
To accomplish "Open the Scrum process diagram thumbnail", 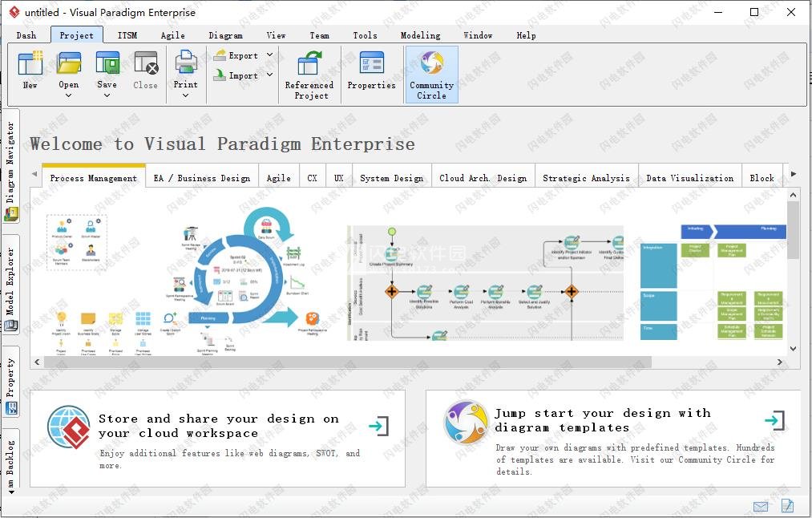I will pyautogui.click(x=188, y=281).
